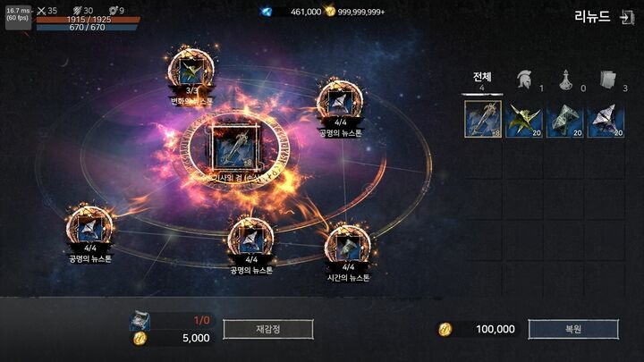Select the helmet equipment filter tab
644x362 pixels.
pos(524,80)
